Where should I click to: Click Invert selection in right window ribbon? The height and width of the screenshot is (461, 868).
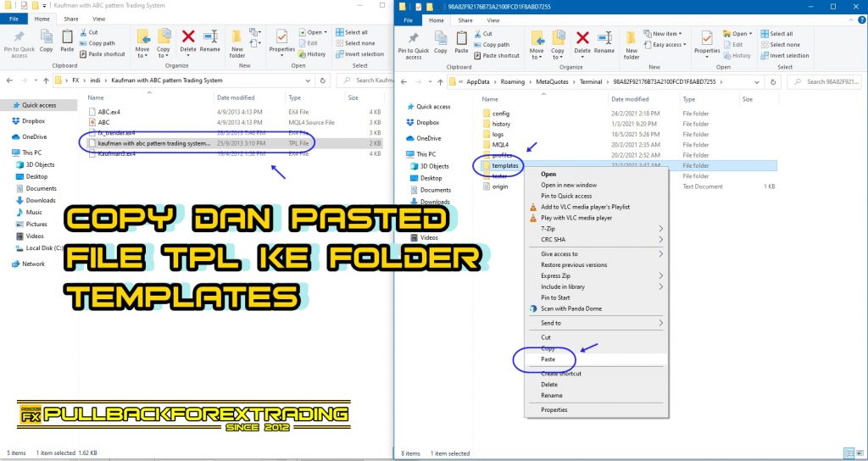(x=785, y=55)
